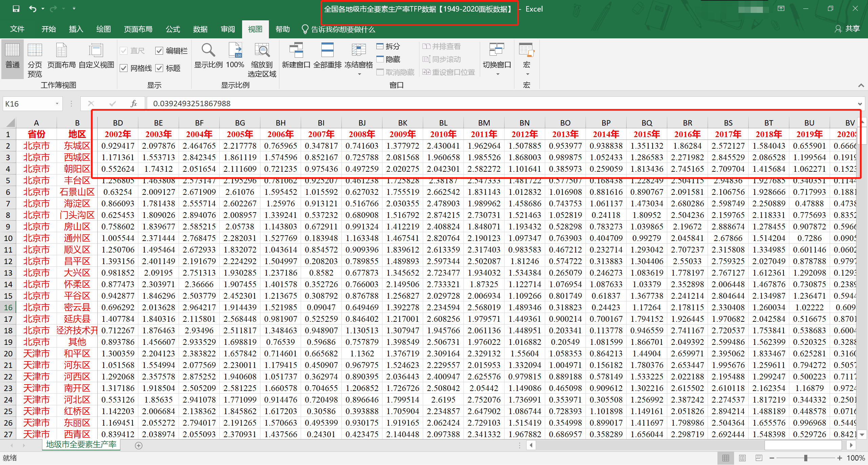Click the Split (拆分) window button
Screen dimensions: 868x465
click(389, 46)
